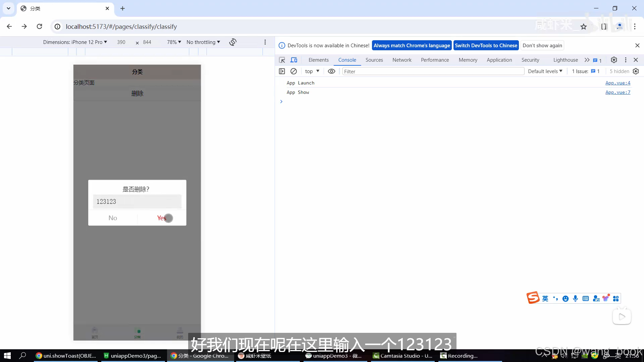Click Yes button in dialog
This screenshot has width=644, height=362.
[x=161, y=218]
